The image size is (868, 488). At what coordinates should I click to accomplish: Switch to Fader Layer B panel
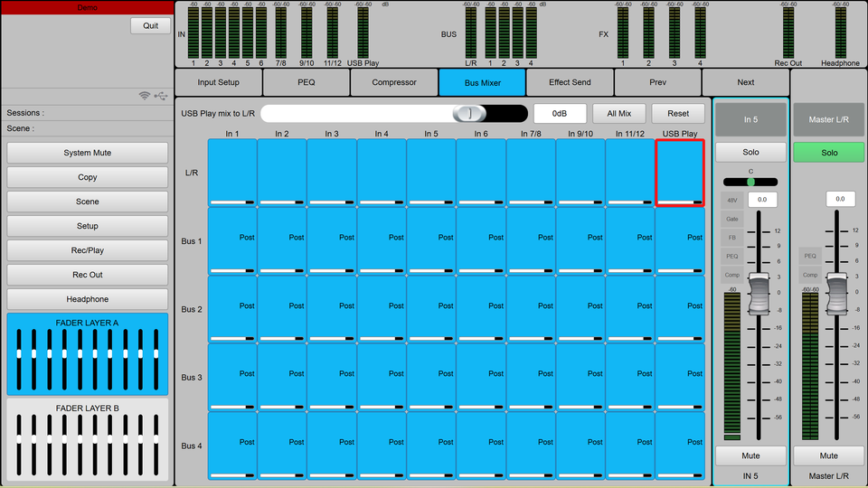pos(87,439)
